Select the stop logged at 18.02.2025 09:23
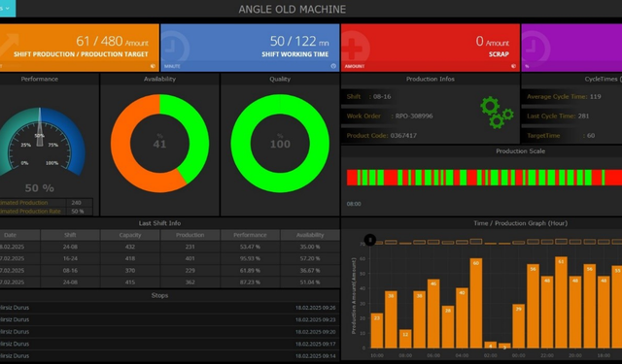The width and height of the screenshot is (622, 364). point(169,319)
